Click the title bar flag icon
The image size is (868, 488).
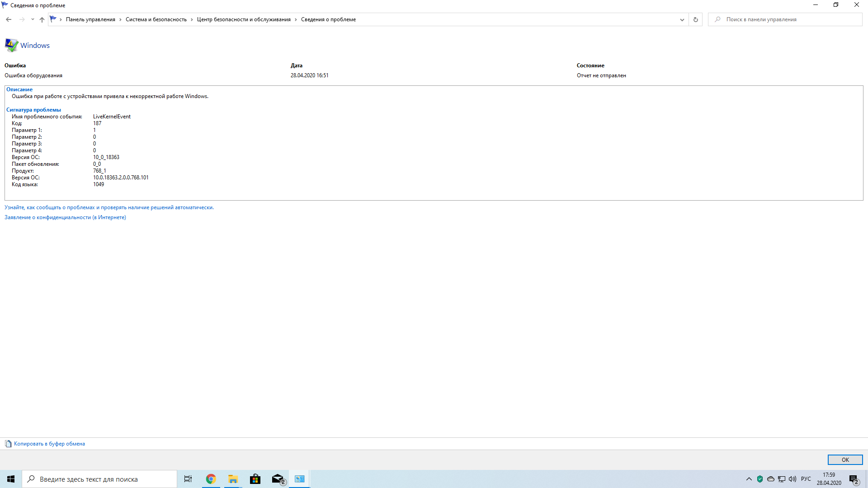pos(5,5)
